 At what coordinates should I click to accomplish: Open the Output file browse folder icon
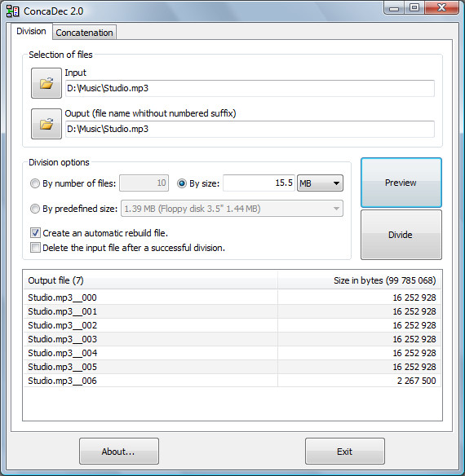(x=46, y=124)
